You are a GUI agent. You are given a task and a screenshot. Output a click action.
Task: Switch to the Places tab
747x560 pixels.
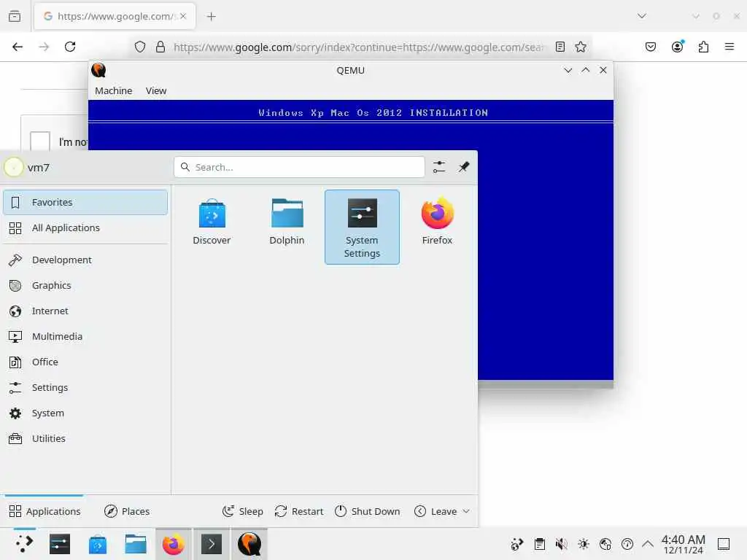tap(127, 511)
